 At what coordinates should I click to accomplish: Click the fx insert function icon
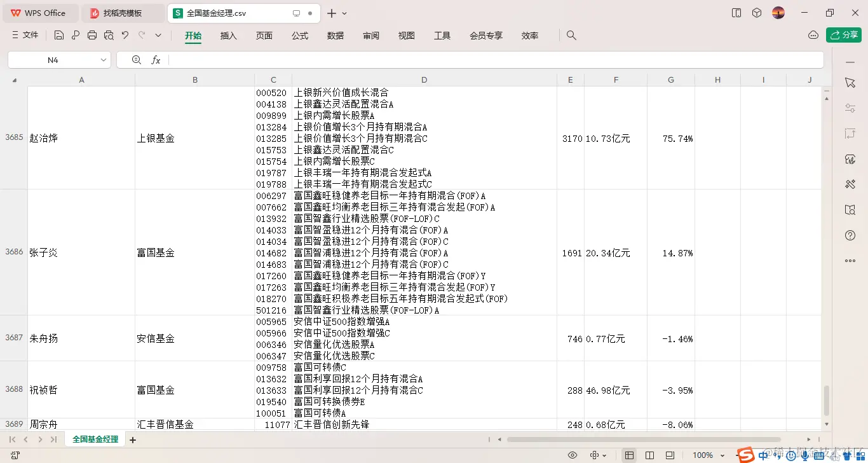point(156,60)
